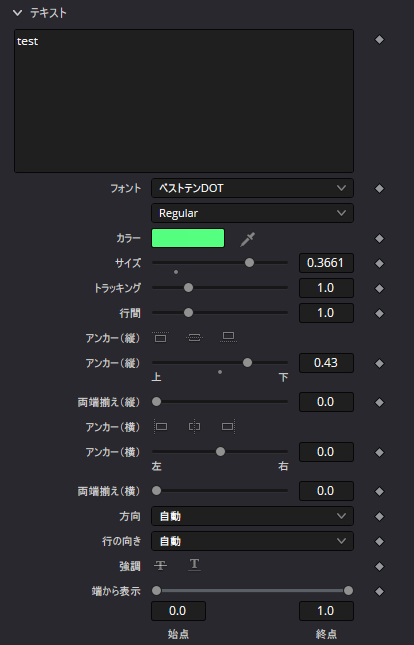Set vertical anchor to top
Screen dimensions: 414x645
[x=160, y=338]
